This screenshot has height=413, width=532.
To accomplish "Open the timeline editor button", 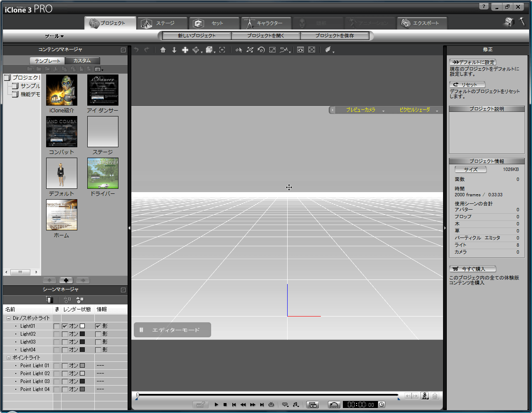I will click(x=313, y=405).
